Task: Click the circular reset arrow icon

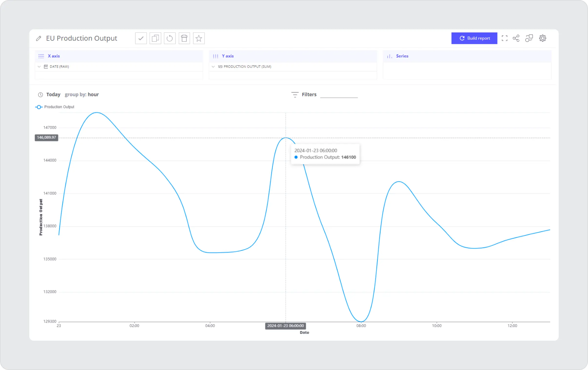Action: (x=170, y=38)
